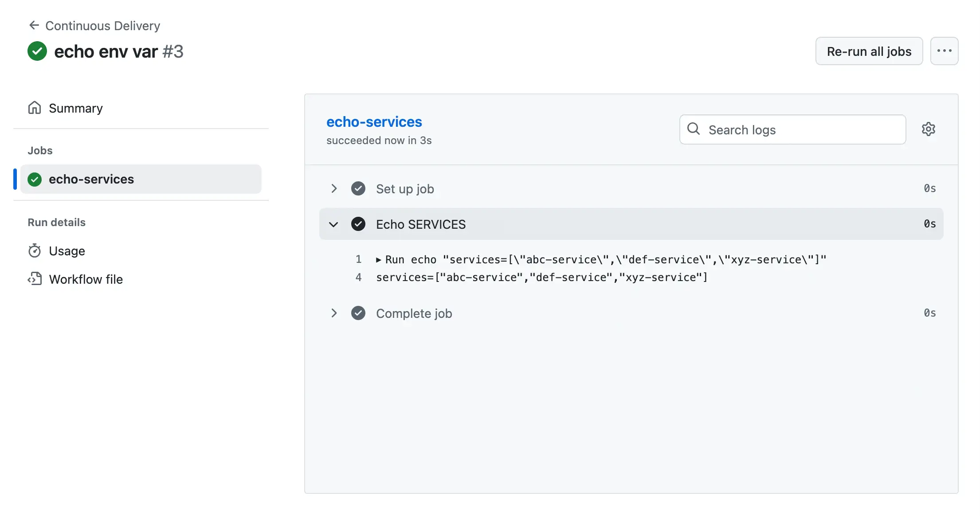Expand the Complete job step
Image resolution: width=980 pixels, height=516 pixels.
(x=333, y=313)
